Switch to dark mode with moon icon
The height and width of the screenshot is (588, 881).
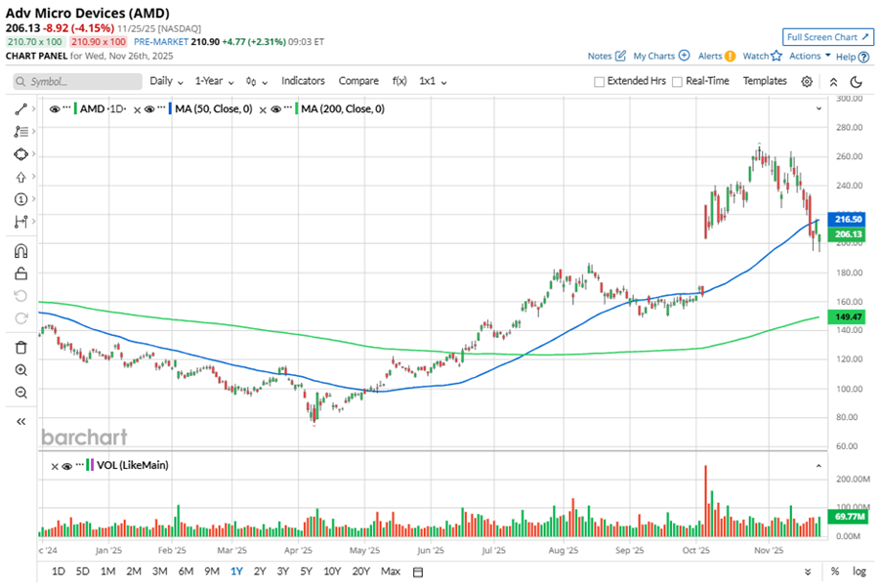pos(857,82)
